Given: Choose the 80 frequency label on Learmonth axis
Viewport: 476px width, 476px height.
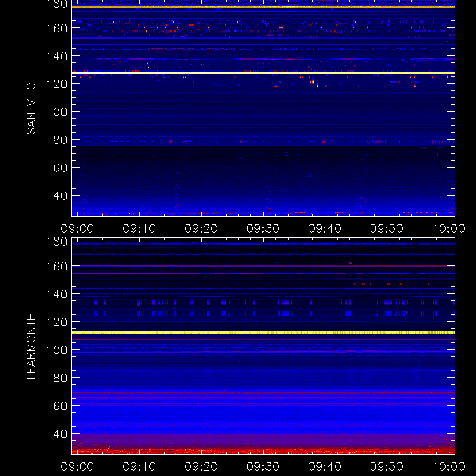Looking at the screenshot, I should point(61,378).
